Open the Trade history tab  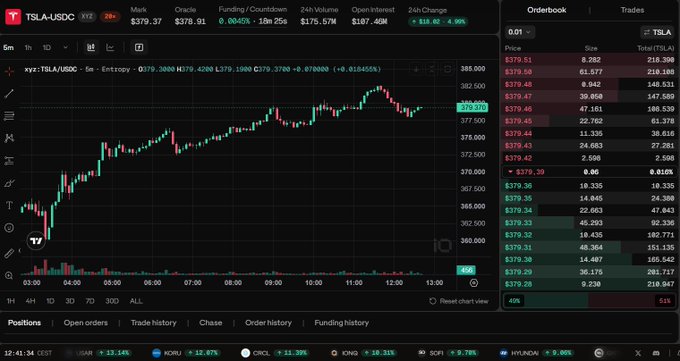154,323
